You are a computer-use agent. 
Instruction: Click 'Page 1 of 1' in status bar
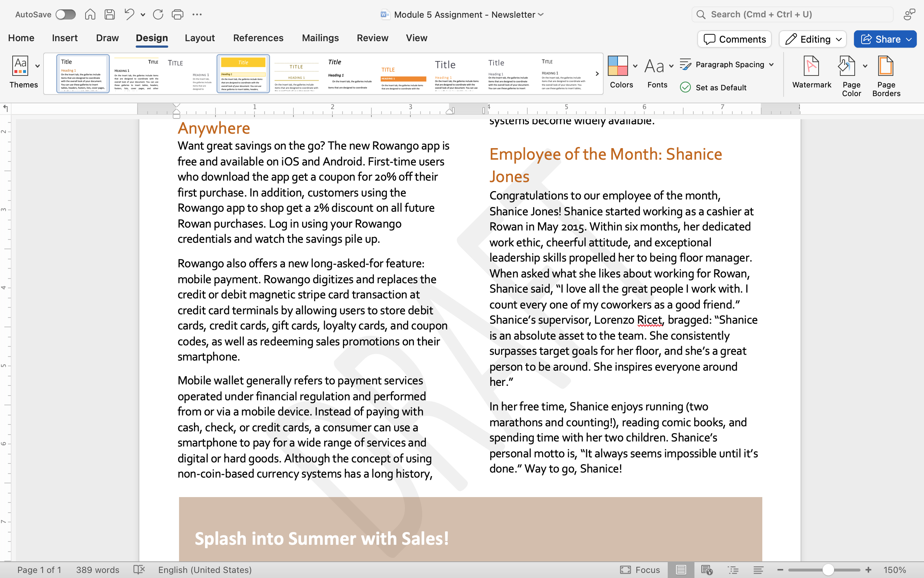39,570
